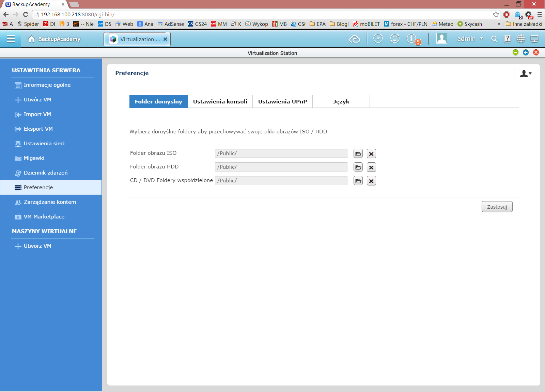Clear the CD / DVD shared folder path
This screenshot has width=545, height=392.
coord(371,181)
